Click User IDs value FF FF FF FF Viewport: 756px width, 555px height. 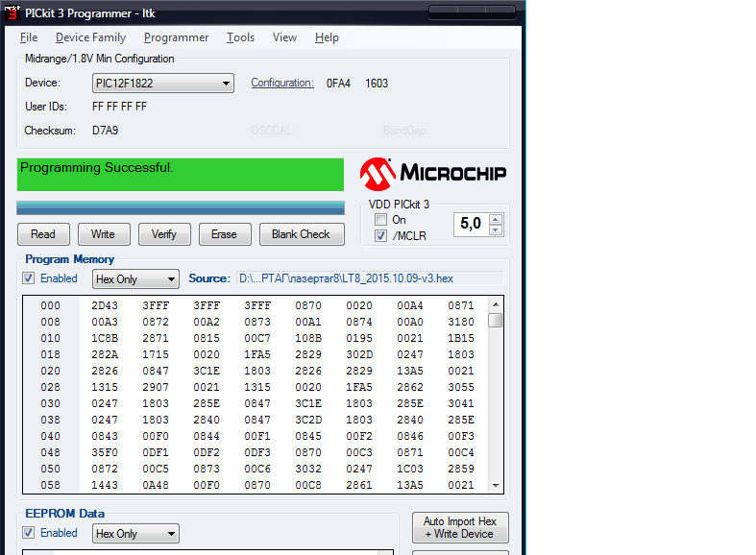(119, 107)
